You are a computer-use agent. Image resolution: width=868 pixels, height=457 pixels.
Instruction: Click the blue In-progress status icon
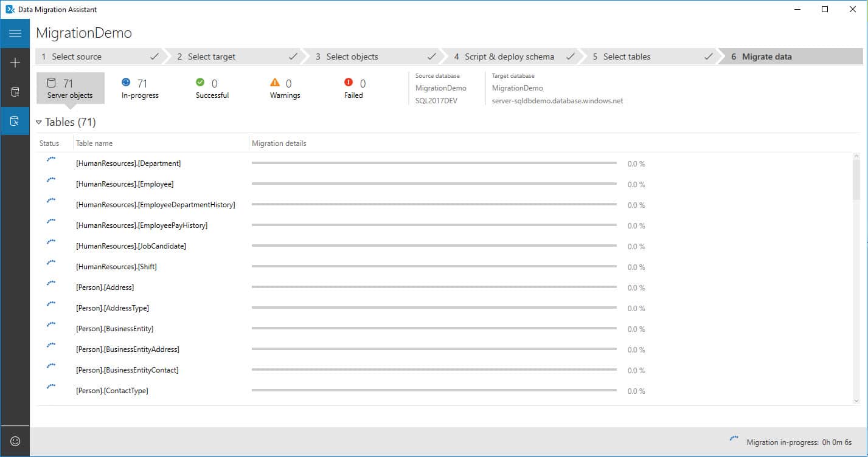(x=126, y=82)
